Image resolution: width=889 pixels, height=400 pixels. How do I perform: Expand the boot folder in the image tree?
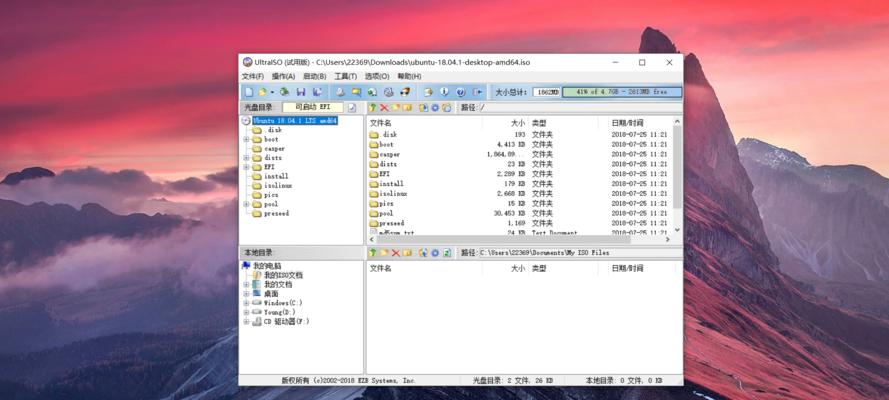[246, 139]
